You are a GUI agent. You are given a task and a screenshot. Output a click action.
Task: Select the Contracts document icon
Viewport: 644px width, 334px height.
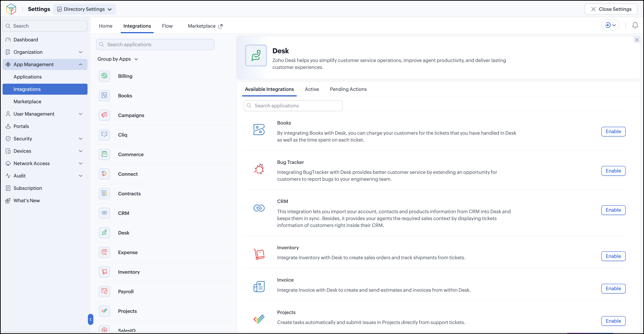(x=104, y=194)
